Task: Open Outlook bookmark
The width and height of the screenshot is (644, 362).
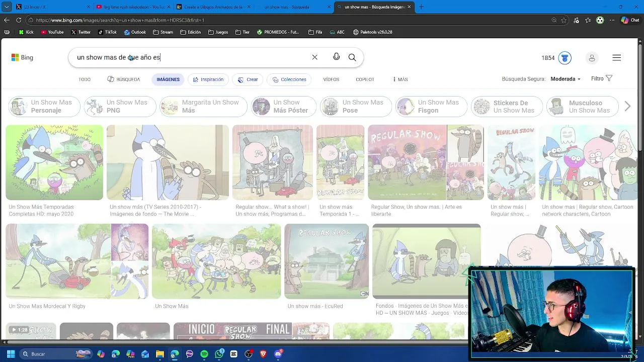Action: click(x=135, y=32)
